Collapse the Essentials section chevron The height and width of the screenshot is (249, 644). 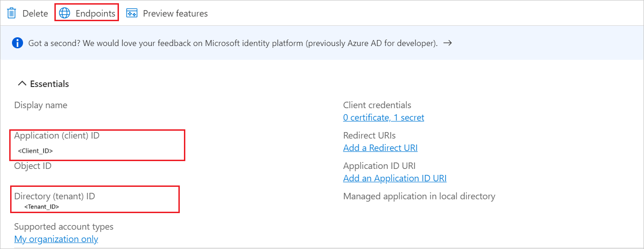(21, 84)
